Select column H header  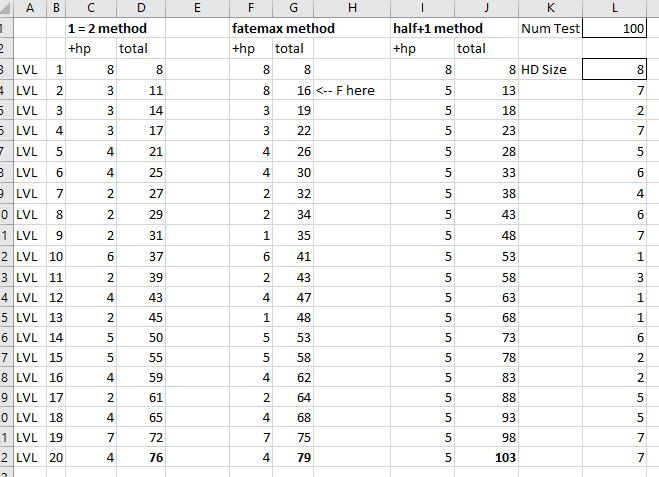[352, 8]
